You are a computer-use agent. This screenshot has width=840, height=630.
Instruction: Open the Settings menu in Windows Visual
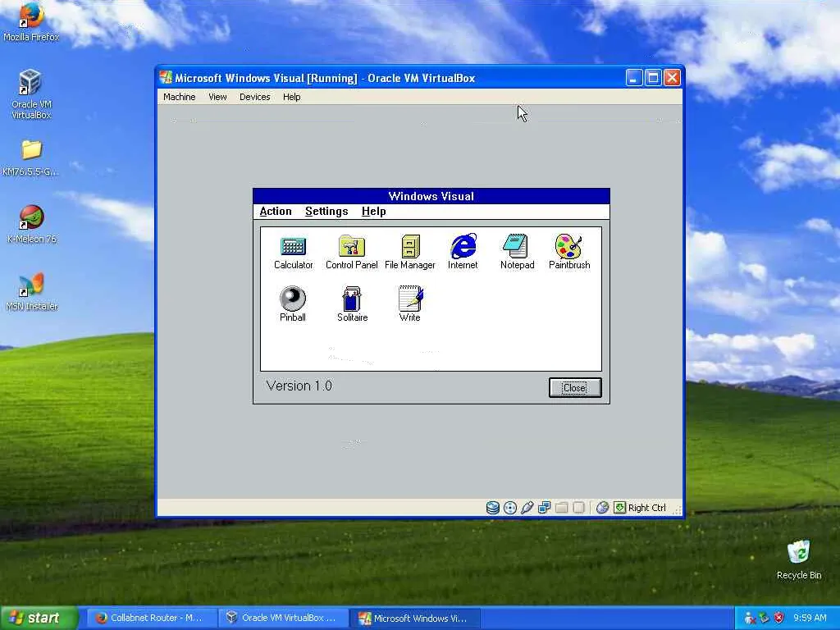[326, 211]
